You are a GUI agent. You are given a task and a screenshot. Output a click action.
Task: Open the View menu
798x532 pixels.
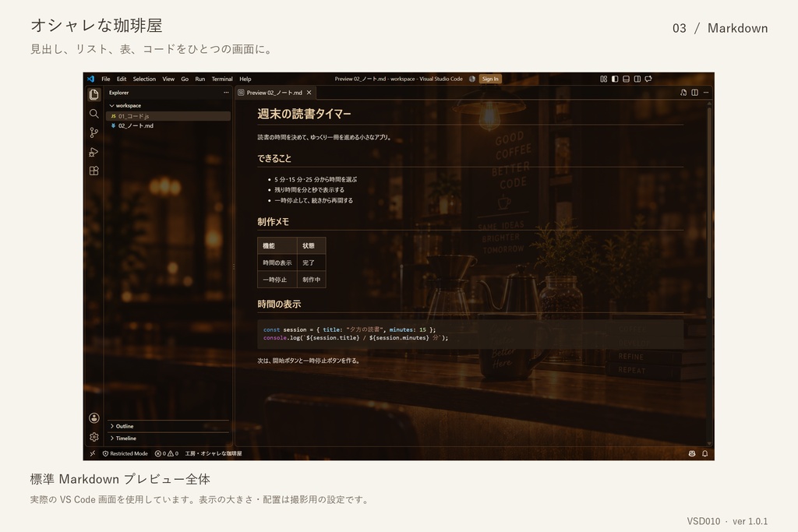[x=168, y=79]
